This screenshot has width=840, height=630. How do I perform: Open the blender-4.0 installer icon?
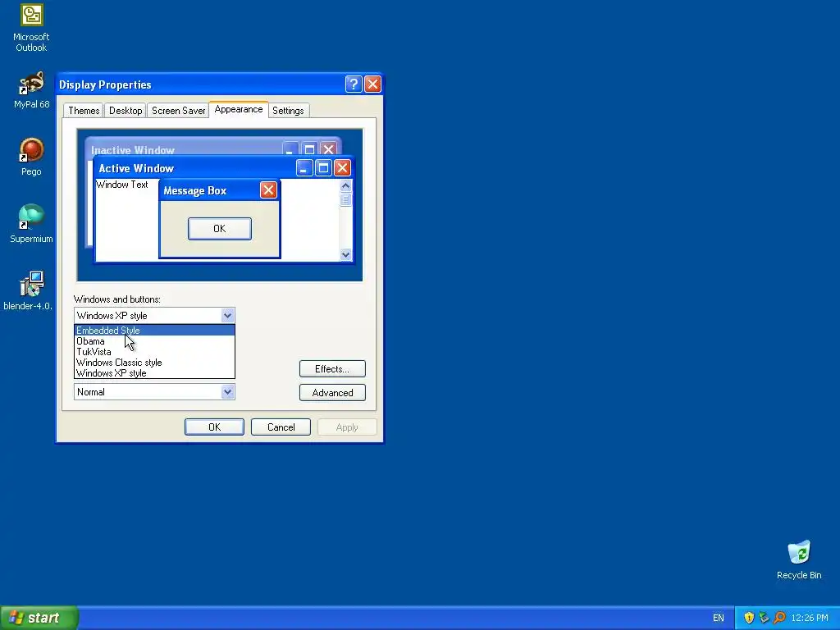pyautogui.click(x=29, y=291)
